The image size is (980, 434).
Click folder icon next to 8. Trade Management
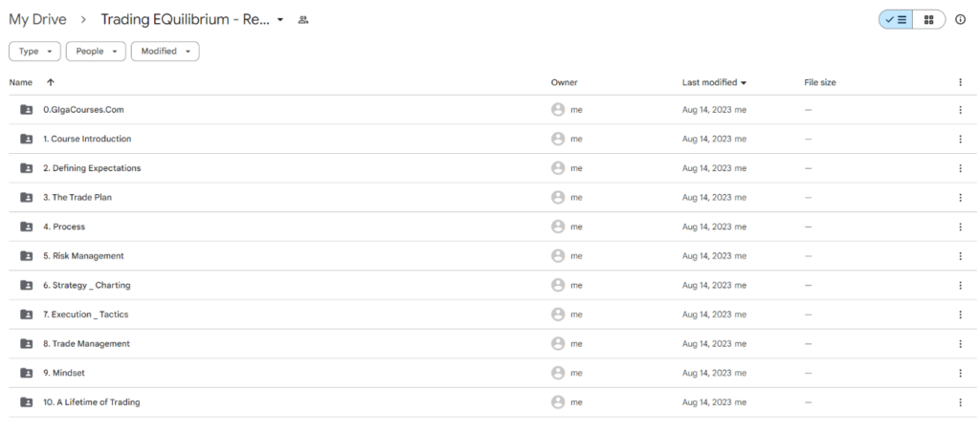pos(26,344)
